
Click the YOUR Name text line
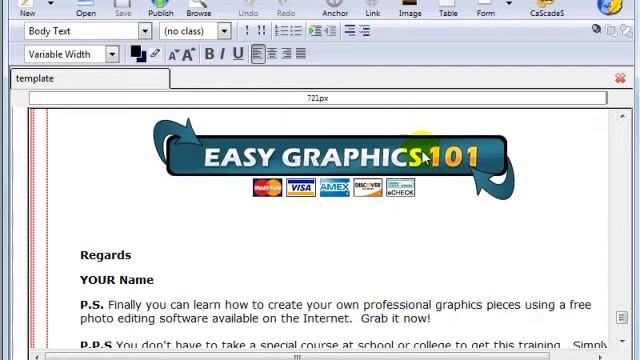[117, 280]
